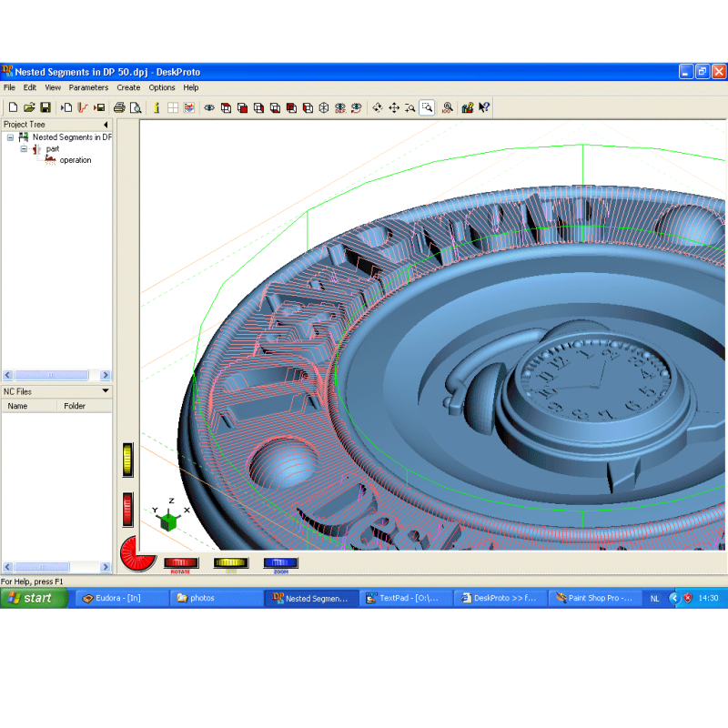Toggle the zoom window magnifier button

point(427,107)
